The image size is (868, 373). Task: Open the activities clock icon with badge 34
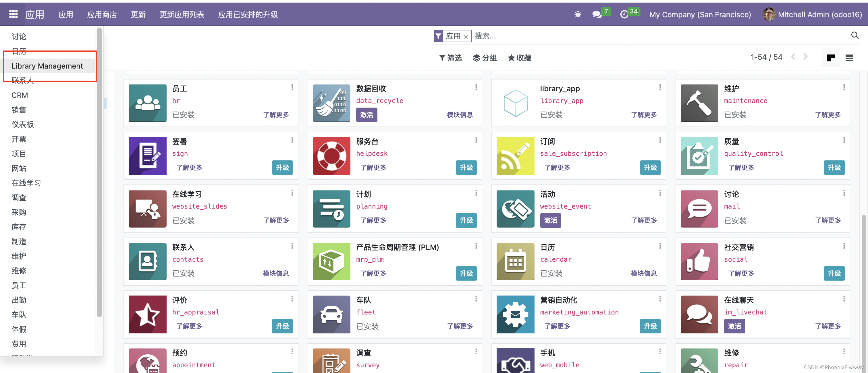click(x=624, y=14)
